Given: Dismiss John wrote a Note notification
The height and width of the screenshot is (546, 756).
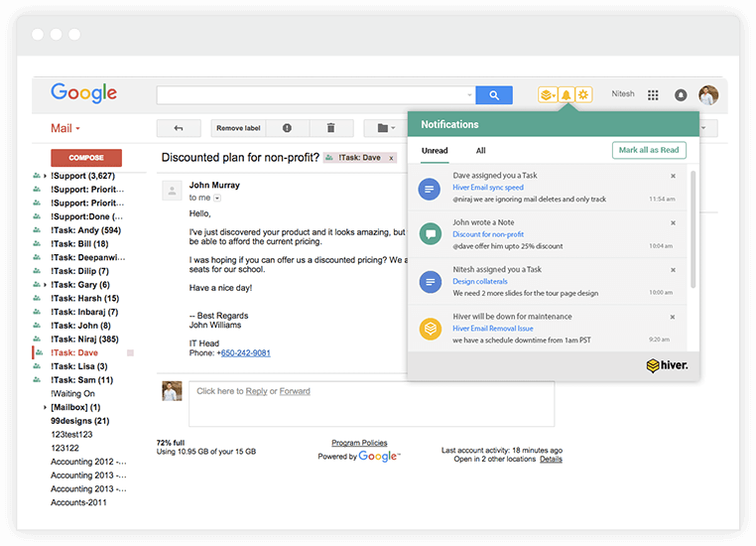Looking at the screenshot, I should pyautogui.click(x=673, y=222).
